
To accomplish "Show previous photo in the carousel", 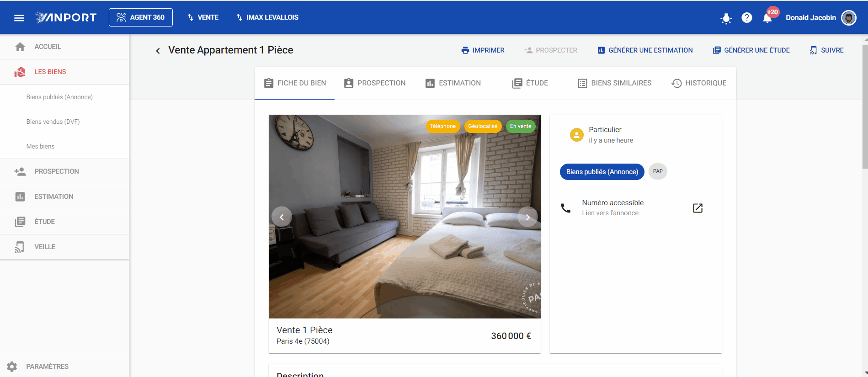I will click(x=282, y=217).
